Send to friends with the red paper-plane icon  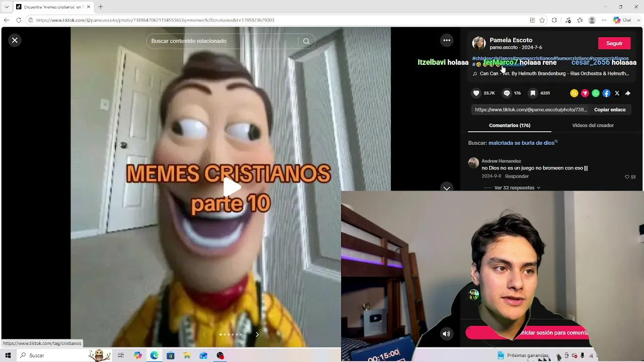click(585, 93)
